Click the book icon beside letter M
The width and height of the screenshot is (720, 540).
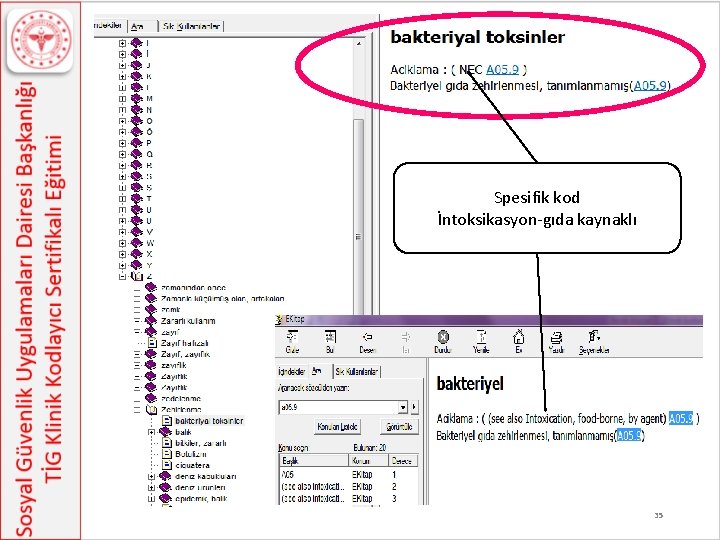136,98
